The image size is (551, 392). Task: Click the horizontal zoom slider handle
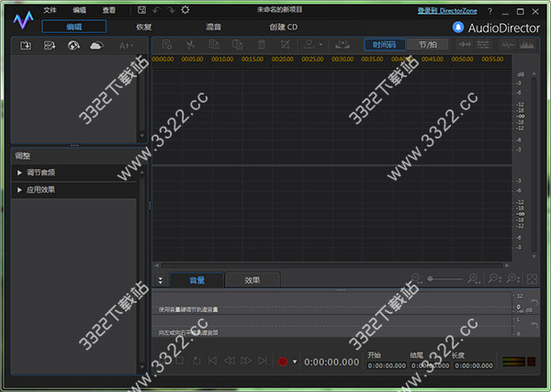[x=430, y=279]
